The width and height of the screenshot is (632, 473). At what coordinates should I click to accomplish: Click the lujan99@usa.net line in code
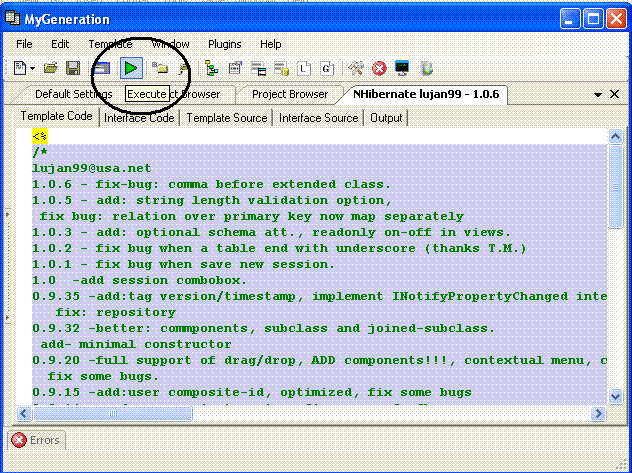coord(91,168)
